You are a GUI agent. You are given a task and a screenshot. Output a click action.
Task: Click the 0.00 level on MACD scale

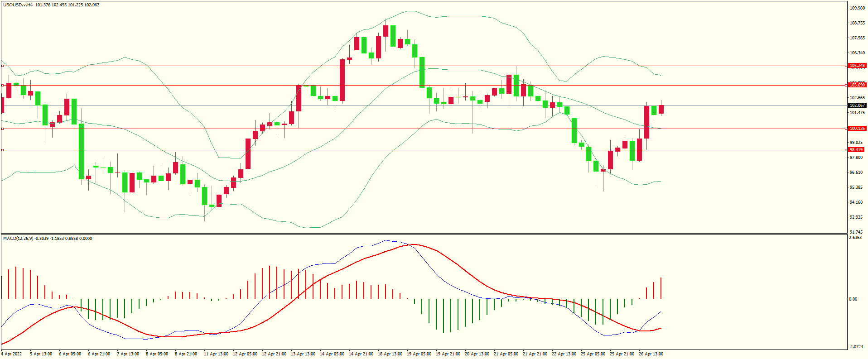pos(853,299)
